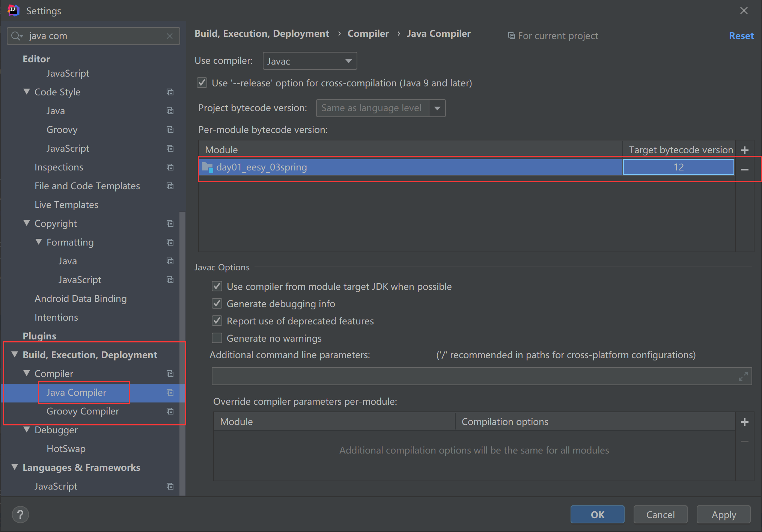Click the project icon beside Groovy Compiler
Image resolution: width=762 pixels, height=532 pixels.
click(170, 411)
